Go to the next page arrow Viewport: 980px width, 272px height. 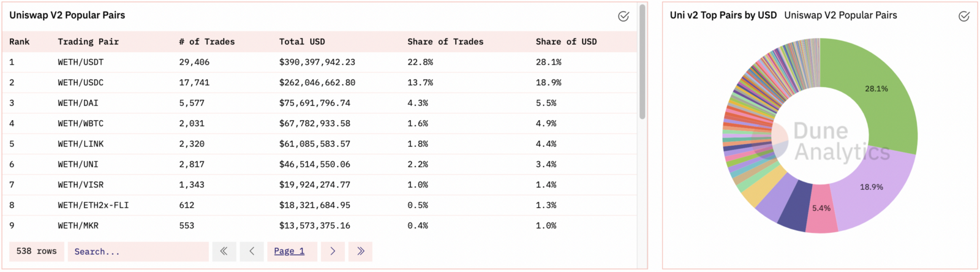tap(333, 251)
